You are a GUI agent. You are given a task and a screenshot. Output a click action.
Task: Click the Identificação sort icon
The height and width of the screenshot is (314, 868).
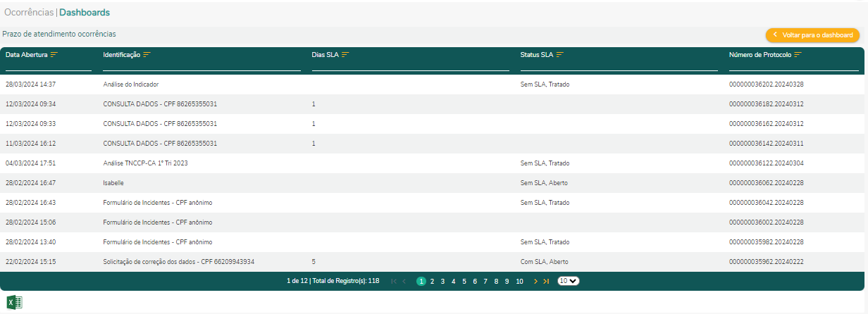tap(147, 55)
